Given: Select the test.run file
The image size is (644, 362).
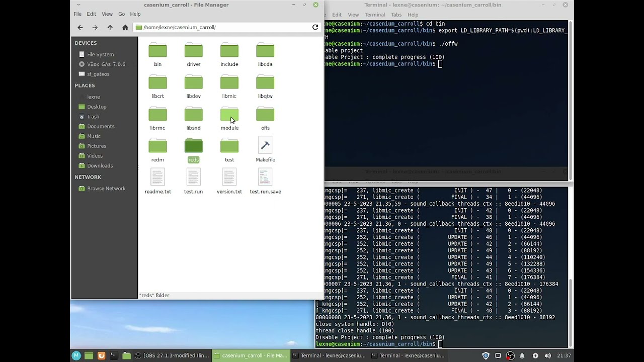Looking at the screenshot, I should [193, 182].
